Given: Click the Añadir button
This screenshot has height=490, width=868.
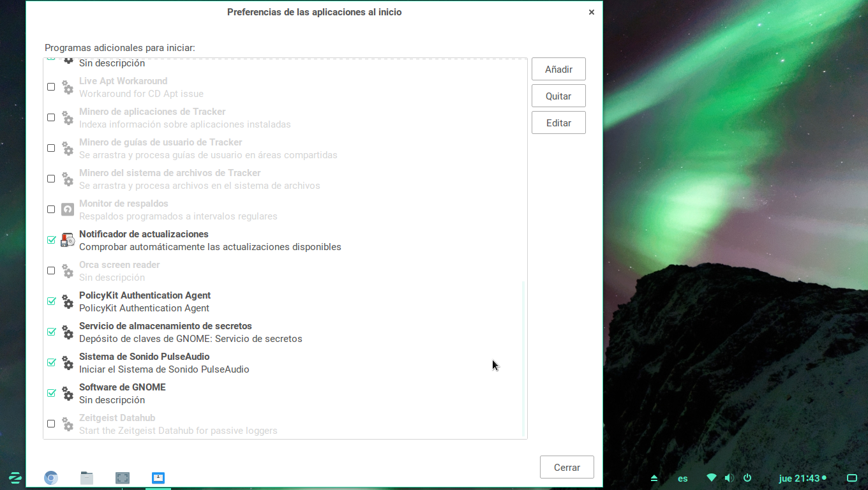Looking at the screenshot, I should point(558,69).
